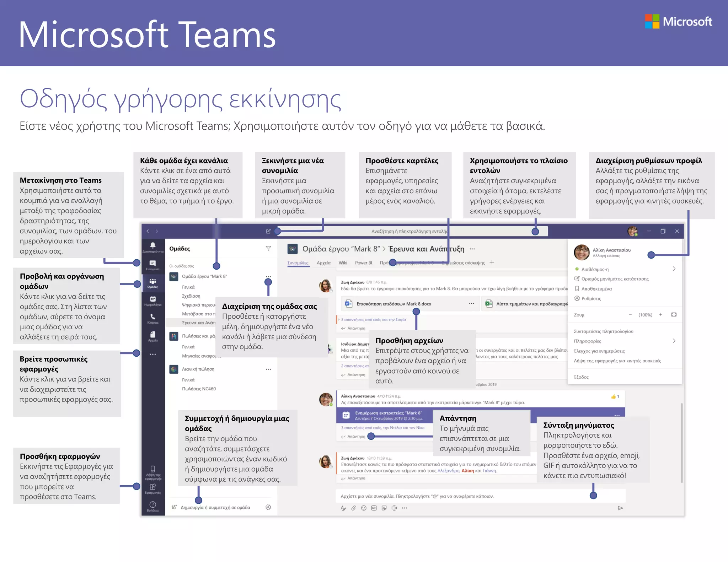Open the Activity bell in sidebar

click(153, 246)
